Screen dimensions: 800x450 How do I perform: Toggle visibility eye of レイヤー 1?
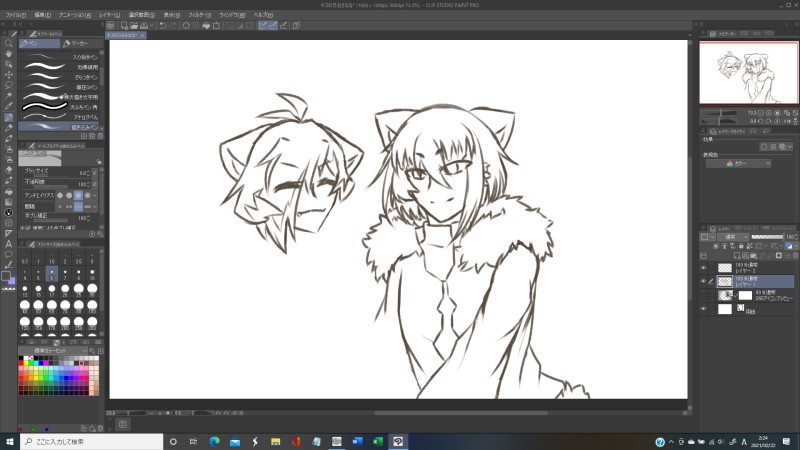[x=704, y=281]
